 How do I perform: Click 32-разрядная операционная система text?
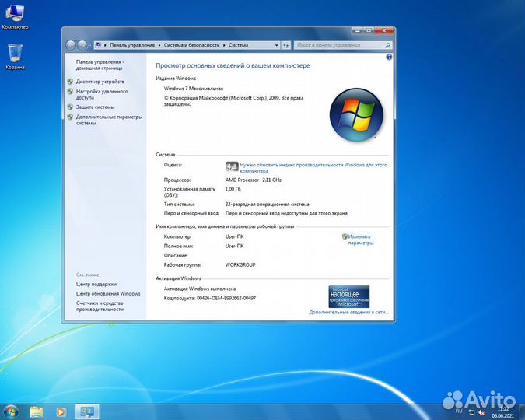(x=268, y=205)
